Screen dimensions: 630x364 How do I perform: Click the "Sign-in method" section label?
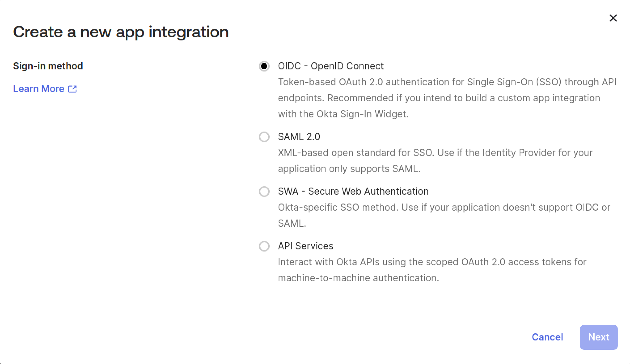48,66
